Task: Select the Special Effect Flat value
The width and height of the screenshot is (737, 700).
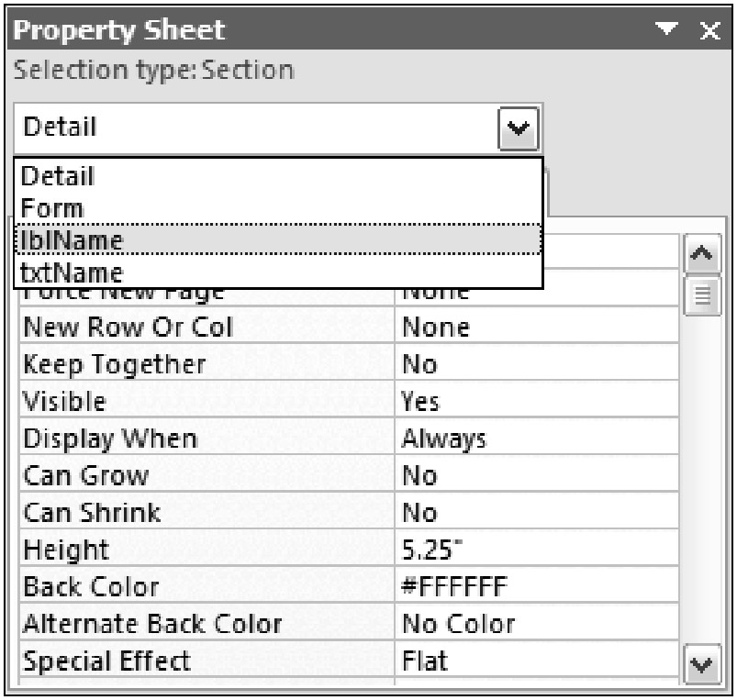Action: (x=536, y=661)
